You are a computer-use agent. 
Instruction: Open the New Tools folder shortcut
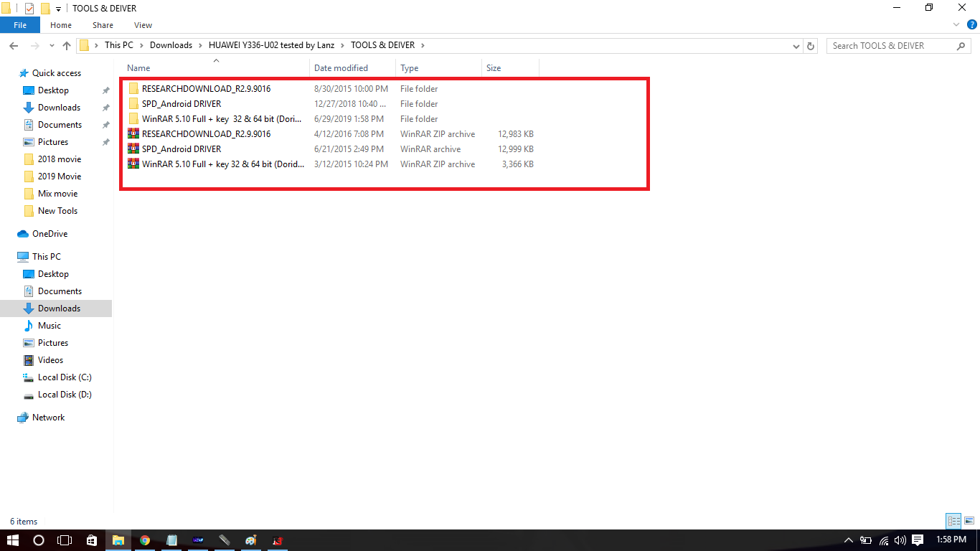57,211
